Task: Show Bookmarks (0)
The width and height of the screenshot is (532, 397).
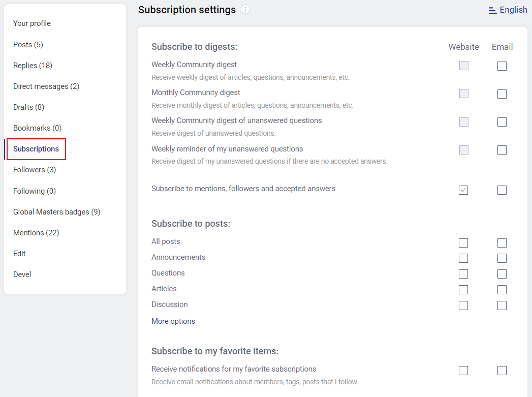Action: coord(37,128)
